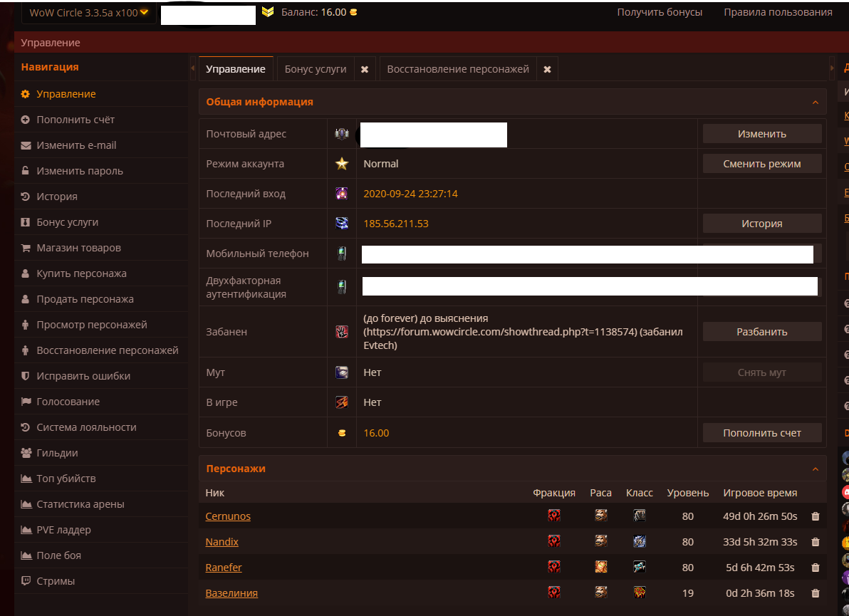Image resolution: width=849 pixels, height=616 pixels.
Task: Collapse the Персонажи section
Action: [x=815, y=469]
